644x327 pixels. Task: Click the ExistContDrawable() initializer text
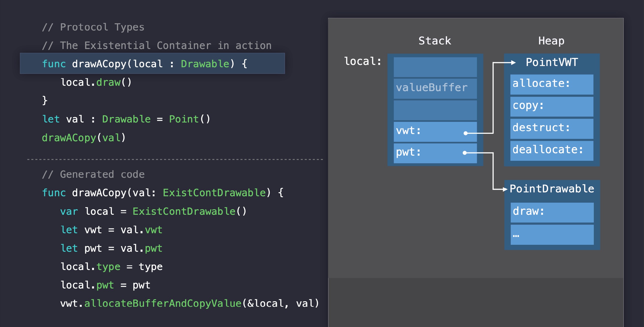189,211
